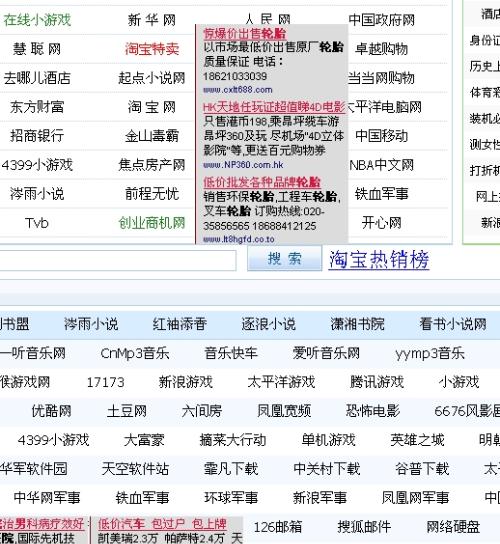
Task: Open 17173 games link
Action: tap(105, 382)
